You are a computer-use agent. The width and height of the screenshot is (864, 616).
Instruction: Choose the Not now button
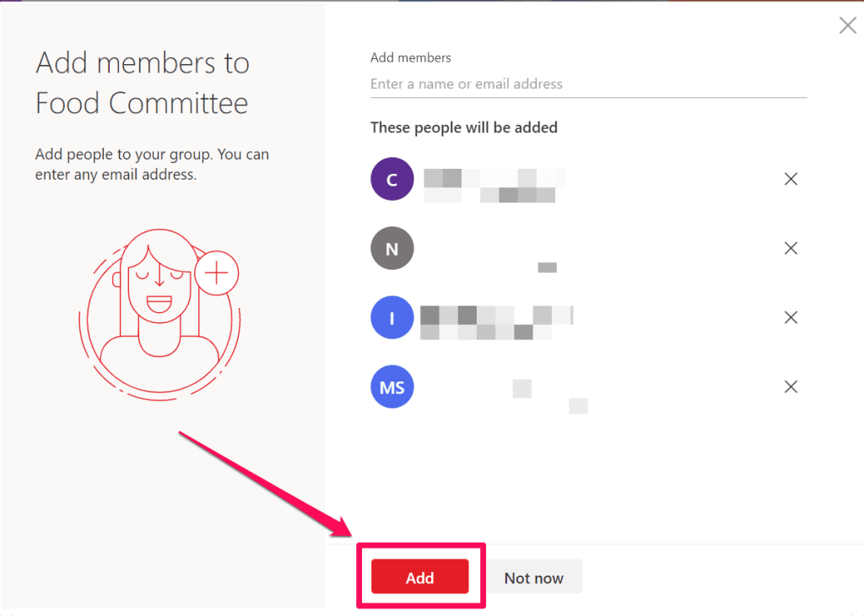click(533, 578)
